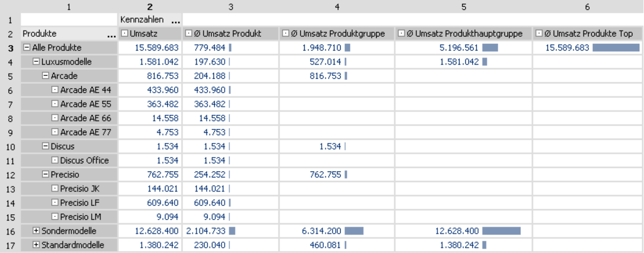Select the column number 5 header
644x253 pixels.
click(x=463, y=7)
